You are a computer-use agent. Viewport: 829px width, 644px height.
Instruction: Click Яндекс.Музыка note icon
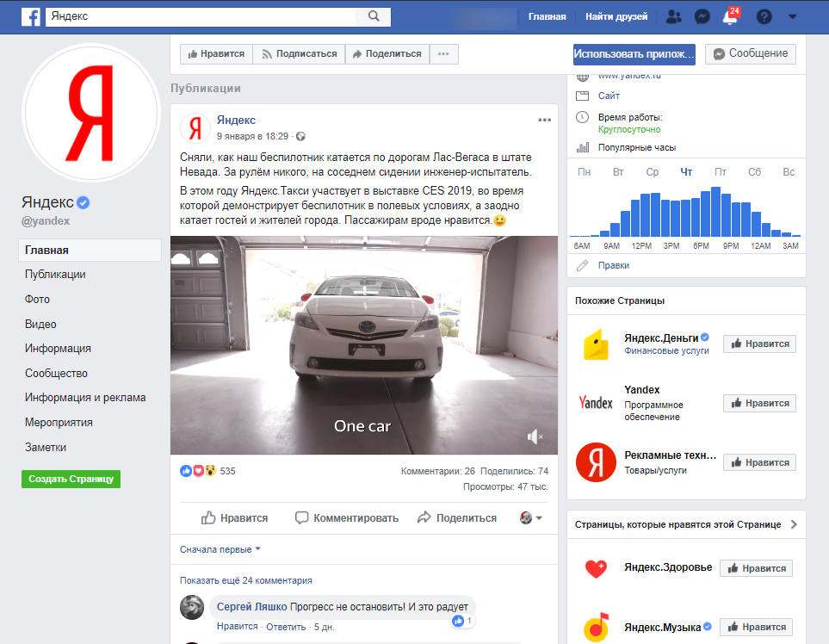pos(596,627)
